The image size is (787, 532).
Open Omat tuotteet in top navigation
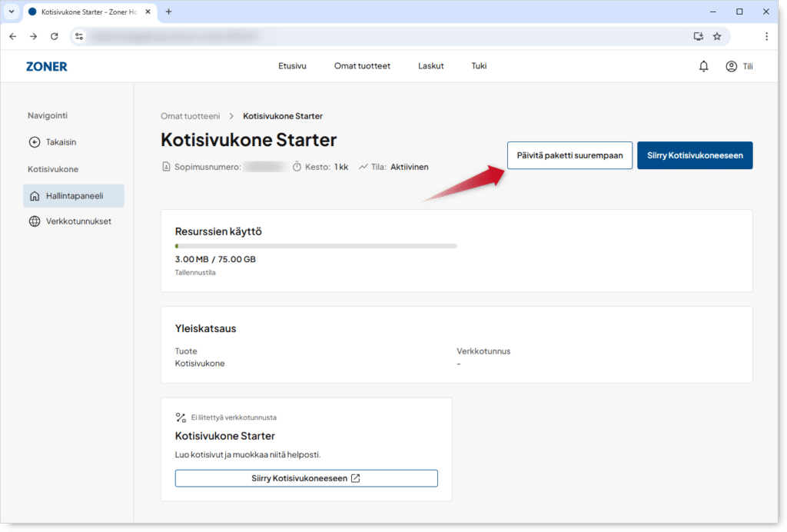[362, 66]
